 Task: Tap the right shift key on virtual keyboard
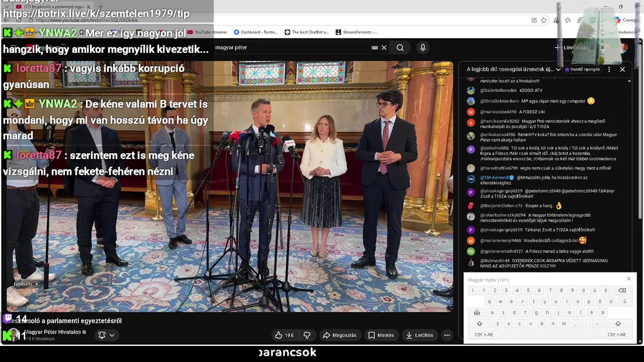pos(618,323)
